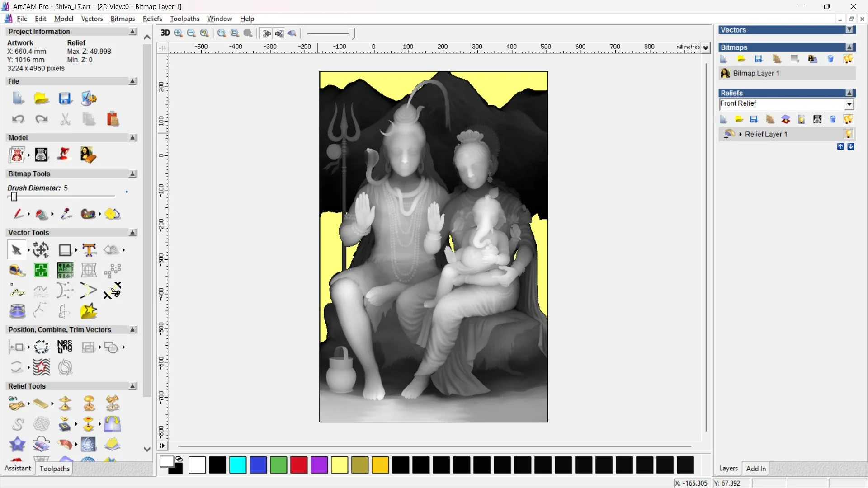
Task: Click the Nesting tool icon
Action: (65, 347)
